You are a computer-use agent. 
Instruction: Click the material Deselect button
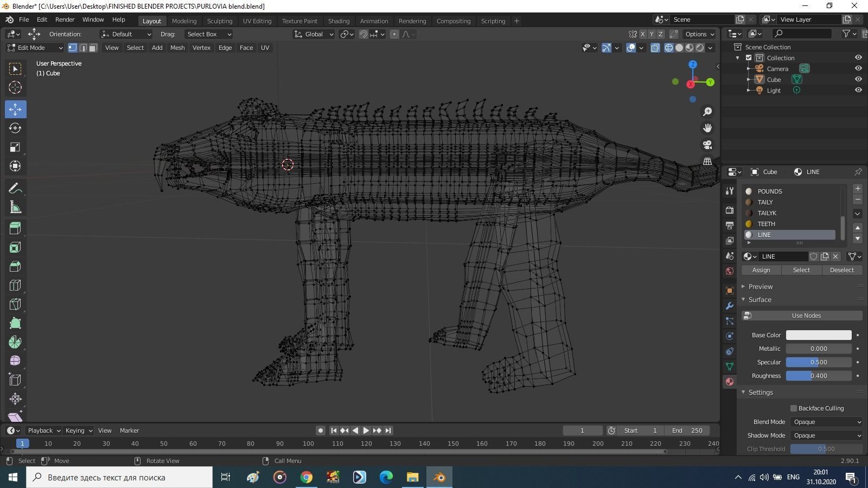pyautogui.click(x=842, y=270)
